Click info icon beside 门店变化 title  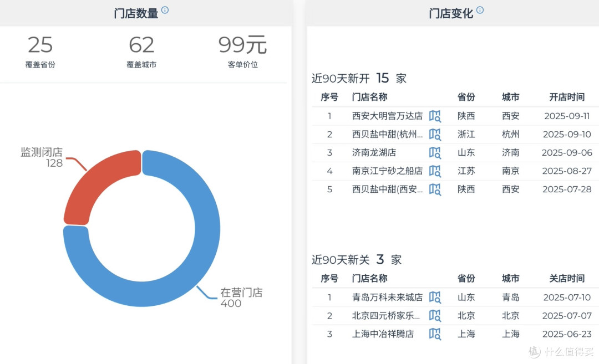click(480, 10)
